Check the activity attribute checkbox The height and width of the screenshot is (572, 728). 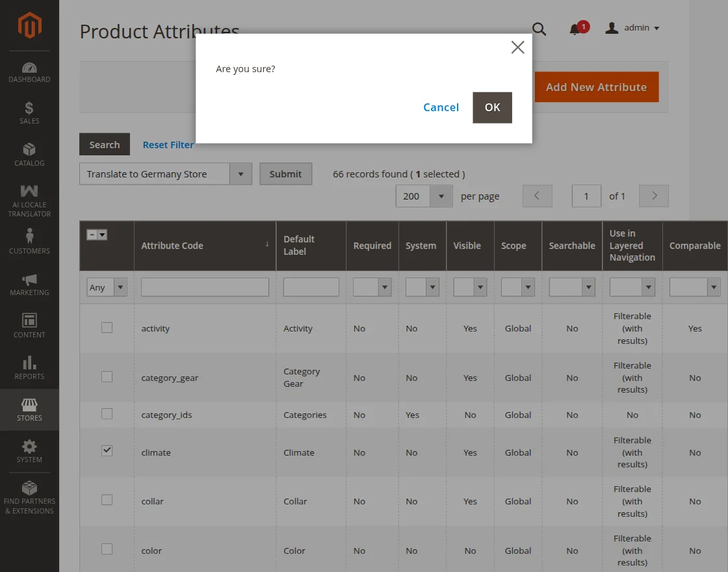tap(107, 328)
